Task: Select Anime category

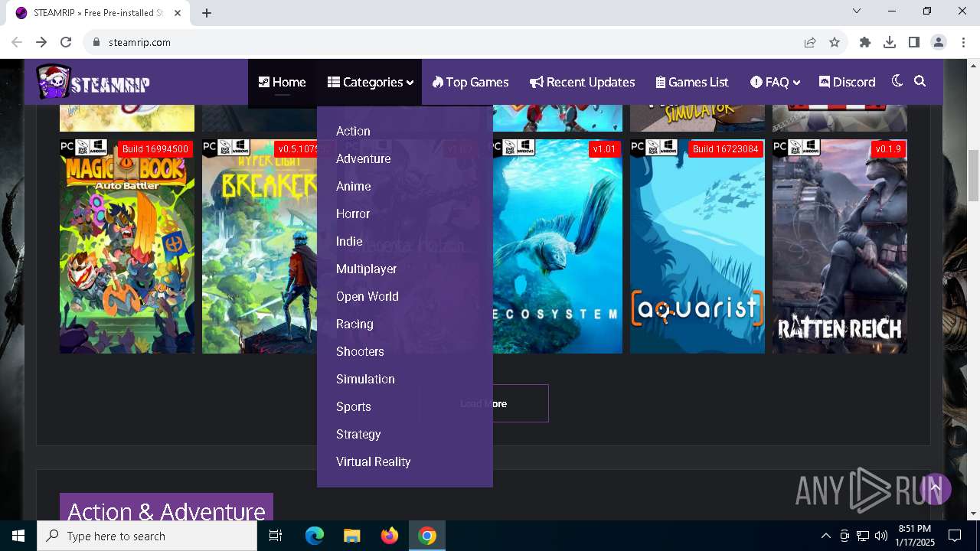Action: click(353, 186)
